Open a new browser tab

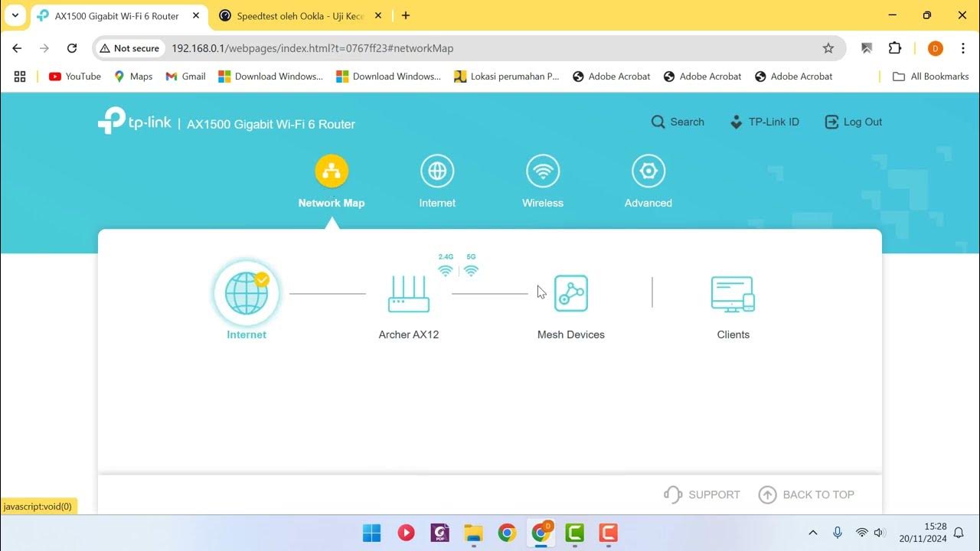pos(406,15)
